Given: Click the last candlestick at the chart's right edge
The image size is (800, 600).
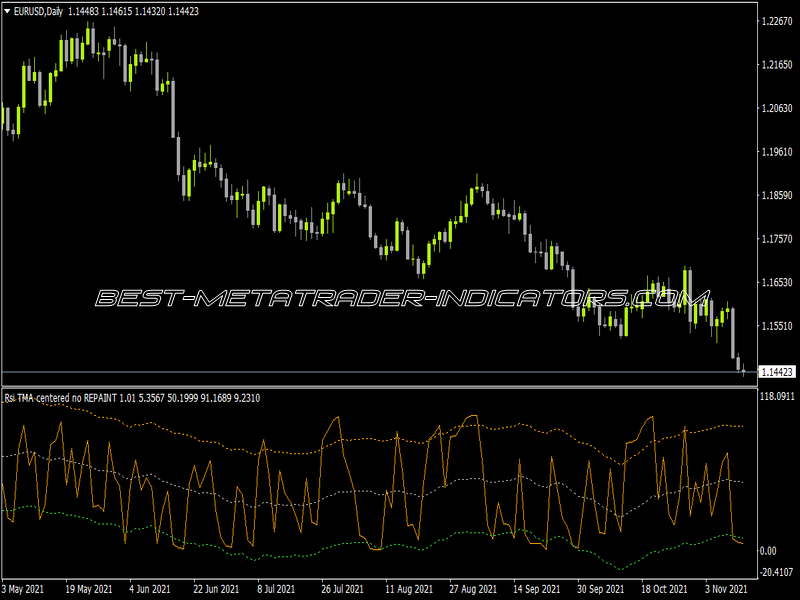Looking at the screenshot, I should click(744, 370).
